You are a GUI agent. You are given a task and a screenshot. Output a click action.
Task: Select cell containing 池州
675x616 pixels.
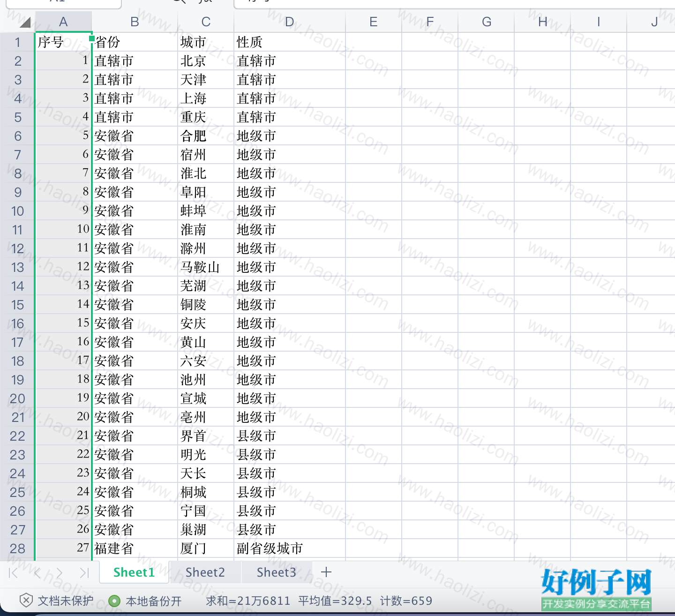click(206, 380)
